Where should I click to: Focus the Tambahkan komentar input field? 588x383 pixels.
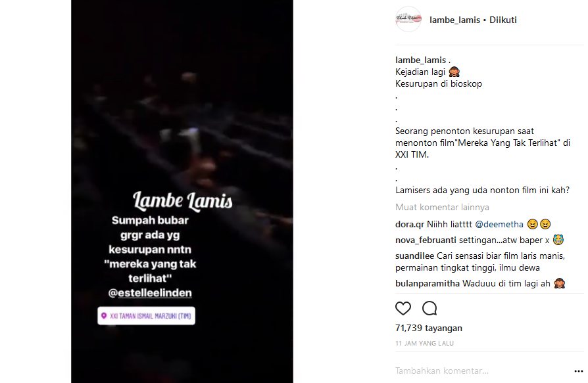click(x=482, y=371)
